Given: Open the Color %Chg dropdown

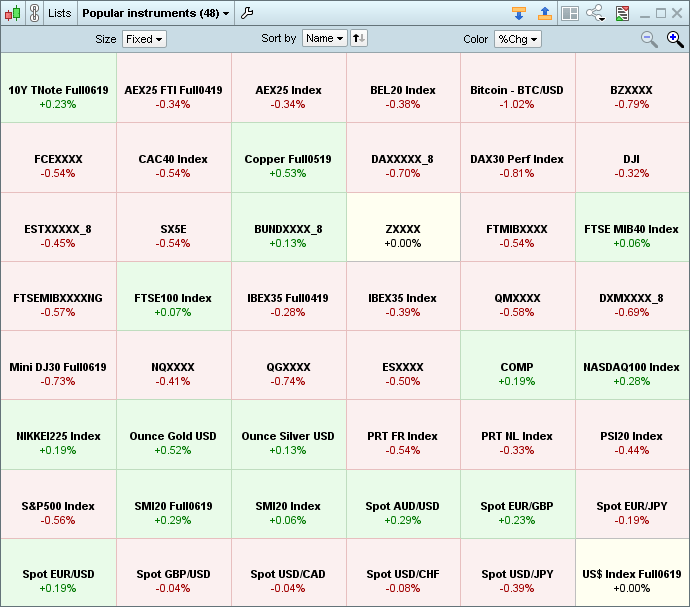Looking at the screenshot, I should coord(517,39).
